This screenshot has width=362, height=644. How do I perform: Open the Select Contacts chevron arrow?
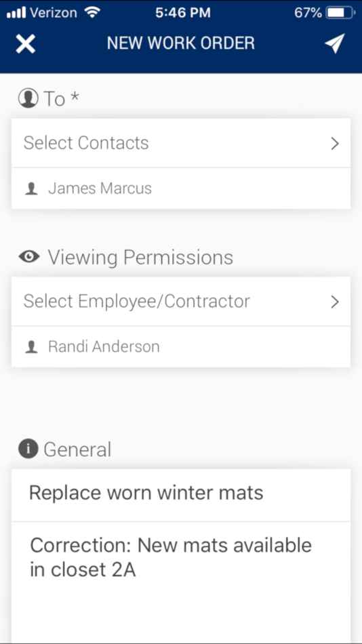click(336, 143)
